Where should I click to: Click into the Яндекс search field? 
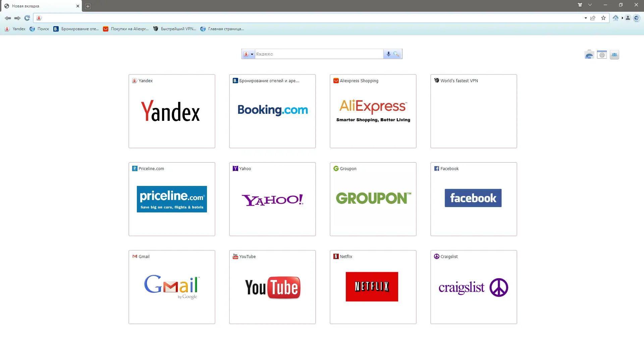[319, 54]
